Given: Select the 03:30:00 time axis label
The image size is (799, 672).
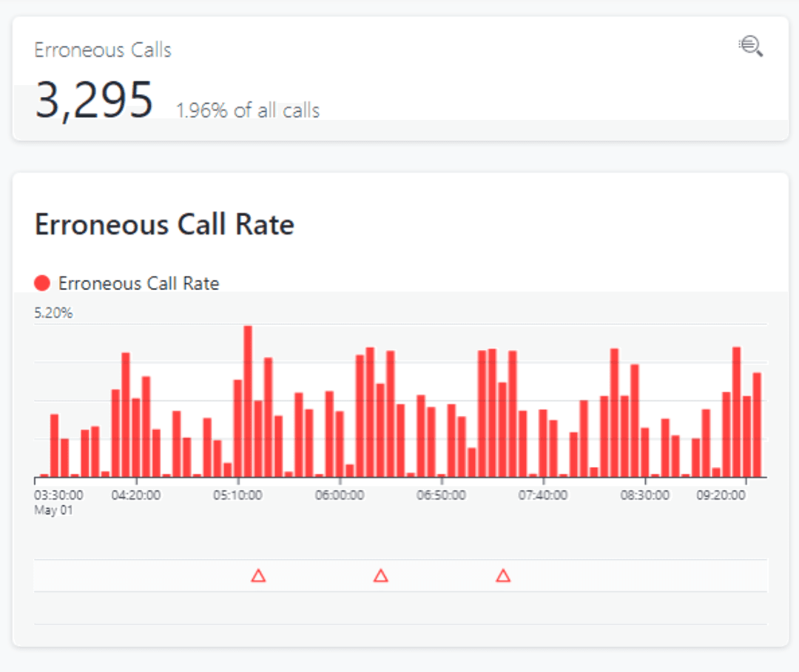Looking at the screenshot, I should [x=59, y=495].
